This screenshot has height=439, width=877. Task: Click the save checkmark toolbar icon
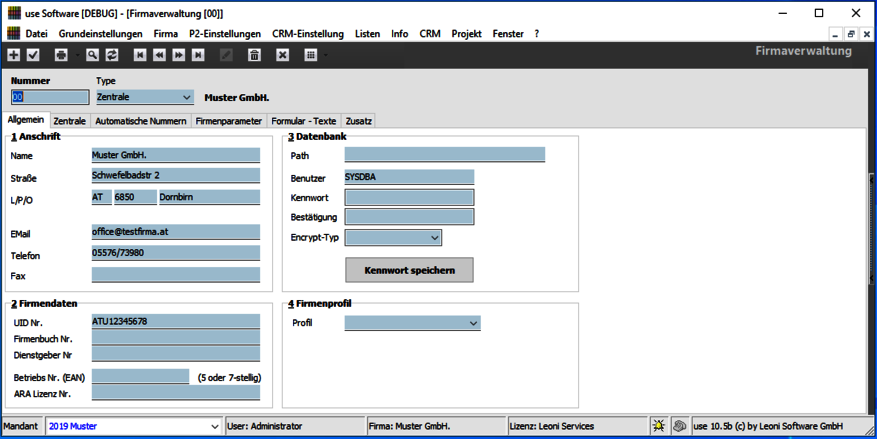coord(33,55)
